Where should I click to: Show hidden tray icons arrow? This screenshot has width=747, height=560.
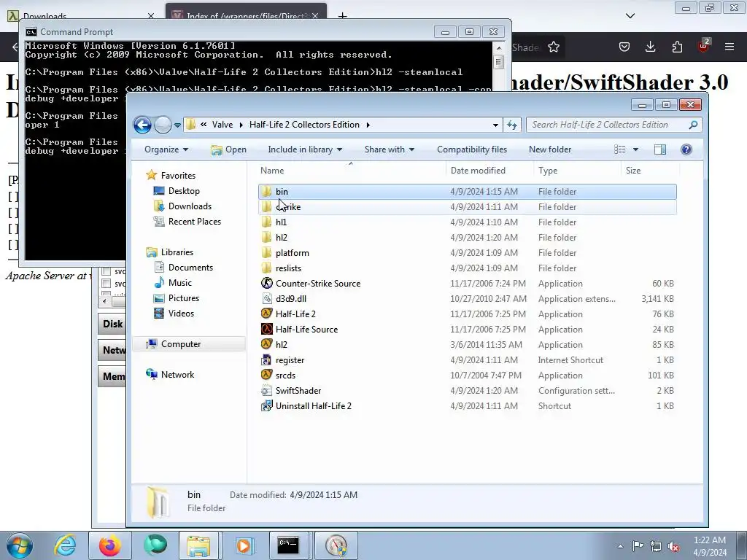[620, 545]
